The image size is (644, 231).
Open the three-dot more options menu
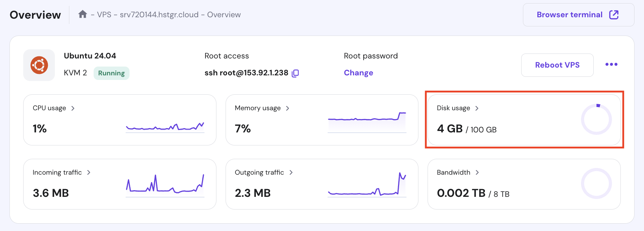[x=611, y=64]
